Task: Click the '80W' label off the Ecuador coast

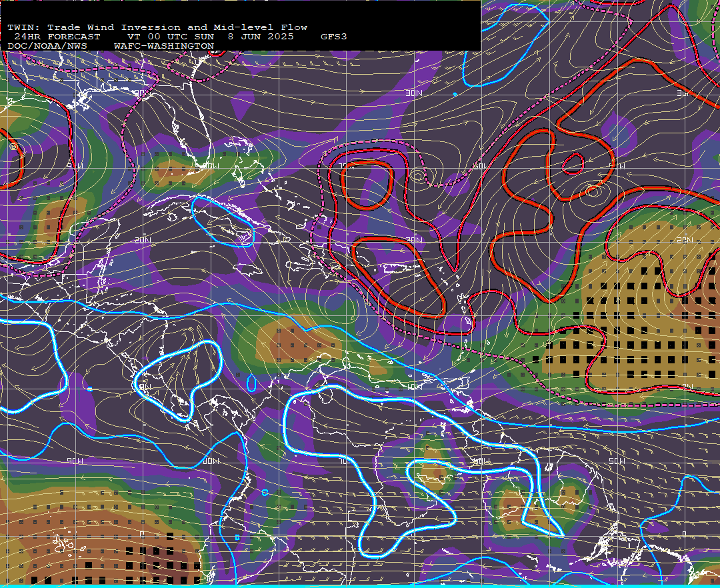Action: pos(210,461)
